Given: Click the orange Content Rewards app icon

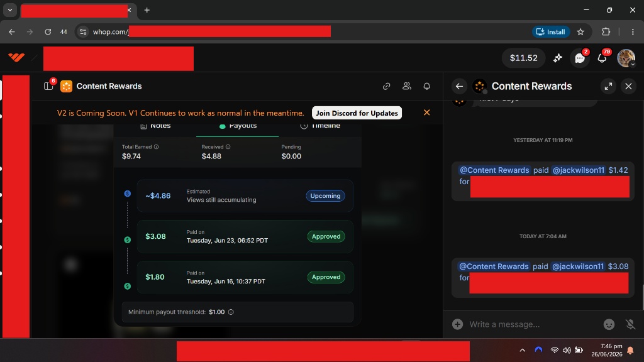Looking at the screenshot, I should (66, 86).
